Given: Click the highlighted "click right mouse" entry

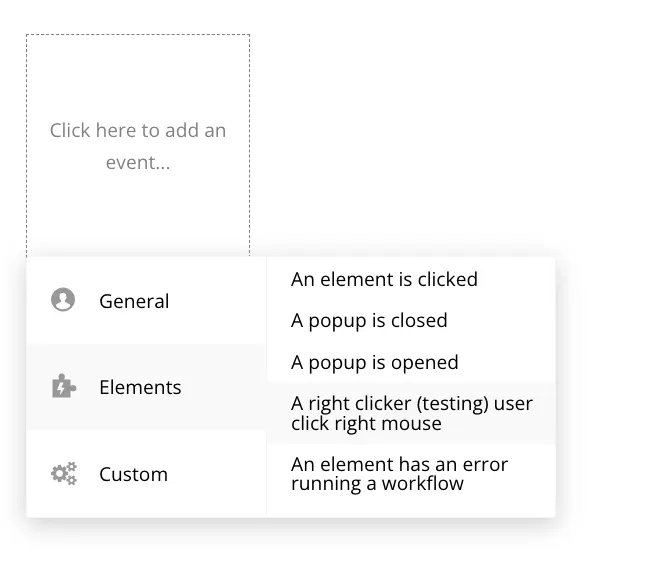Looking at the screenshot, I should point(366,423).
